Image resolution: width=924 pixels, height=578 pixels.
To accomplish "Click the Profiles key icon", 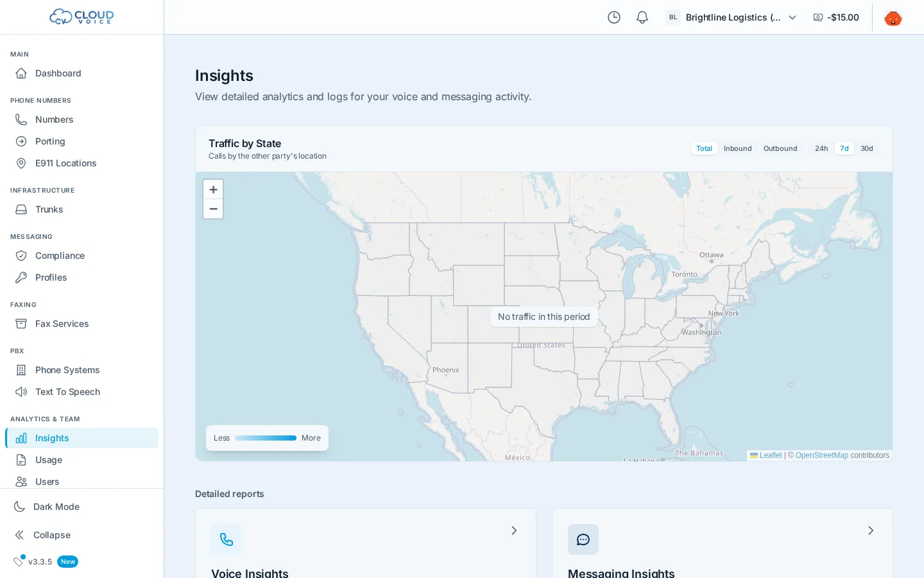I will pyautogui.click(x=21, y=277).
